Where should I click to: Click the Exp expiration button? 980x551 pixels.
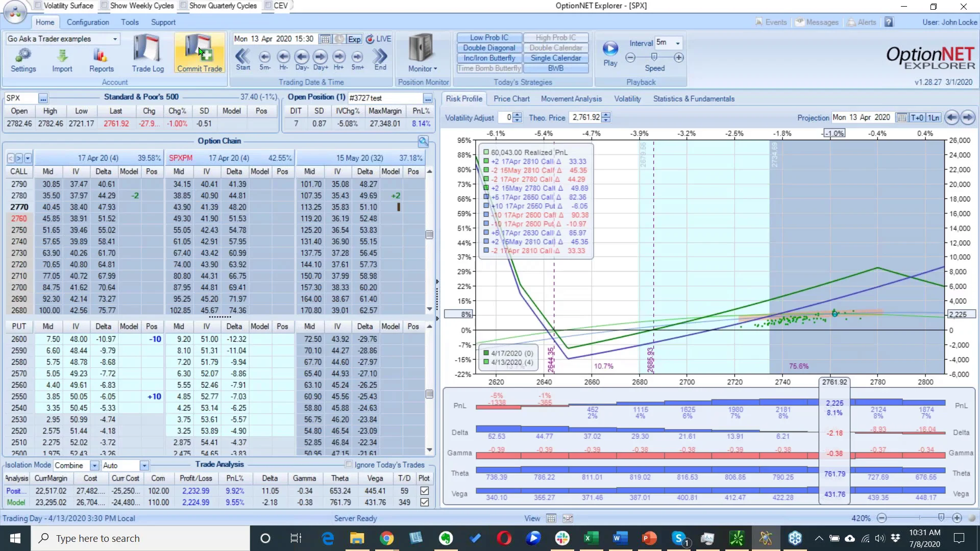[354, 39]
